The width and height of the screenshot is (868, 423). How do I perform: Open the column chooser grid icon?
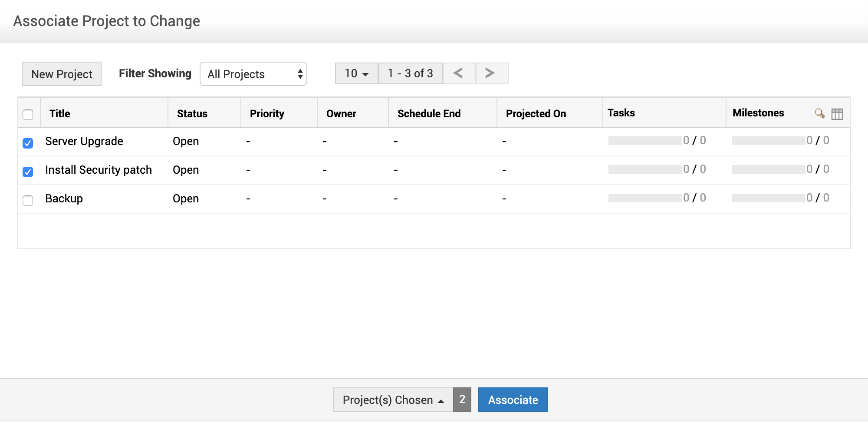837,114
